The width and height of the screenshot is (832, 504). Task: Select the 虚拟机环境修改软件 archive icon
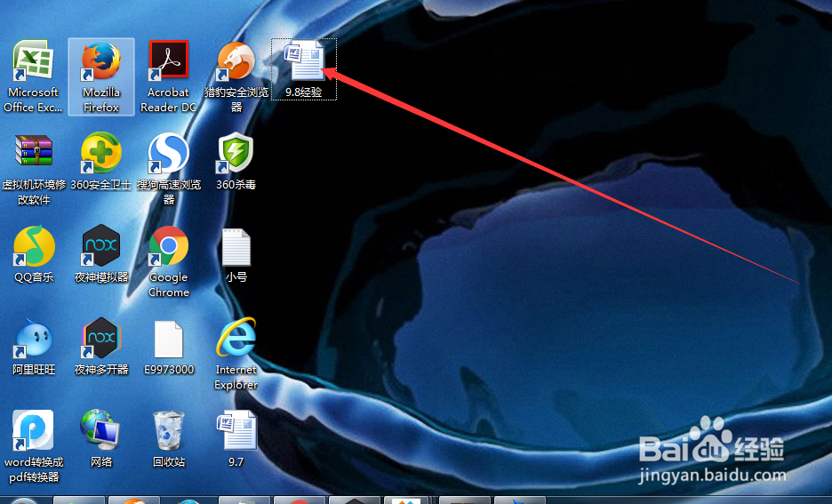tap(34, 169)
